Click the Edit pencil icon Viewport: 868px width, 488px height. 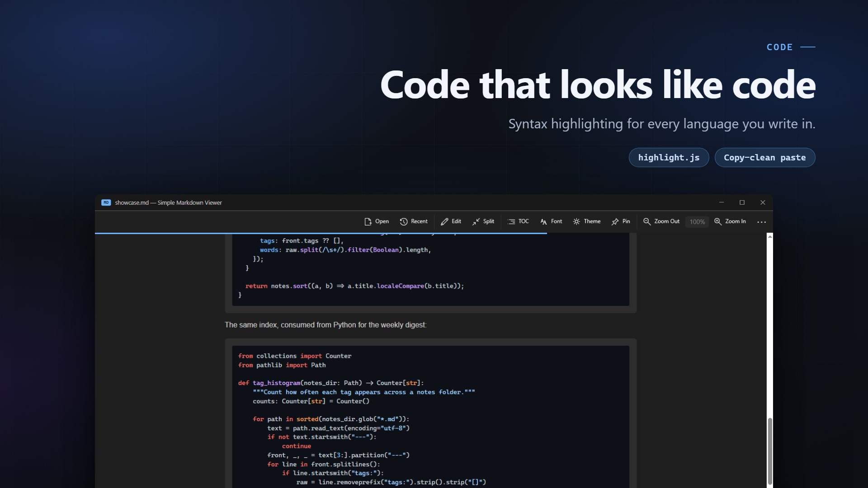444,221
